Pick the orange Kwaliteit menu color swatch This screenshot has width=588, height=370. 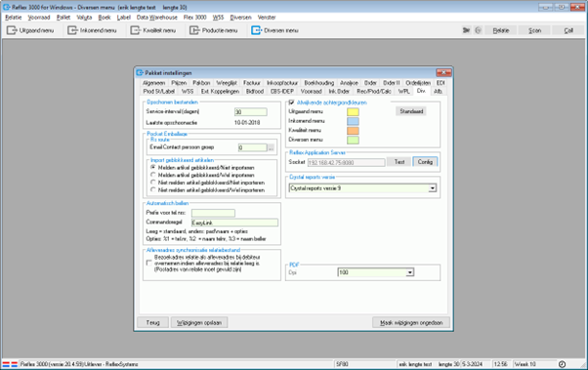353,131
